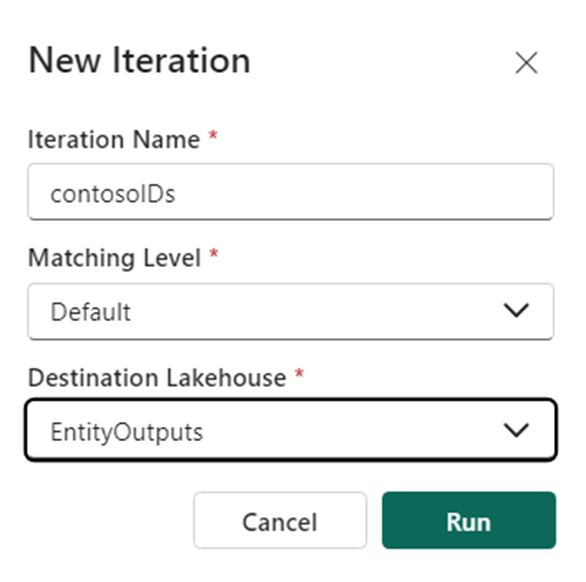The image size is (586, 582).
Task: Focus the empty area of Iteration Name box
Action: coord(364,192)
